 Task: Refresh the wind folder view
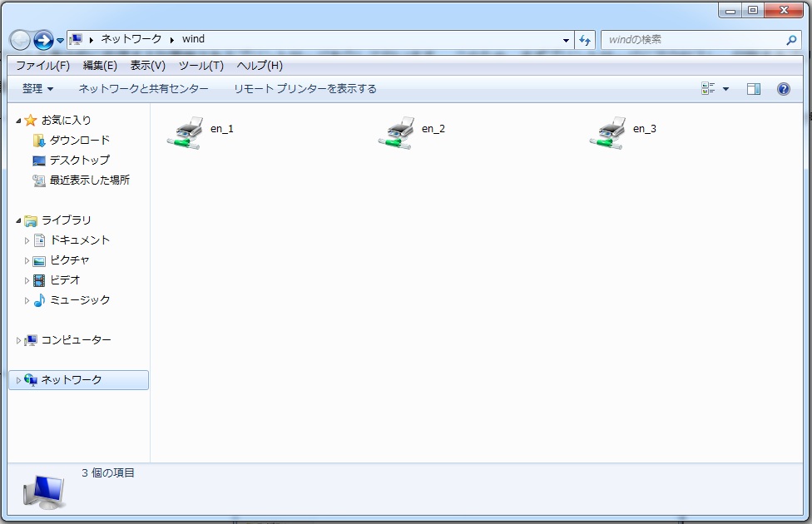click(585, 40)
